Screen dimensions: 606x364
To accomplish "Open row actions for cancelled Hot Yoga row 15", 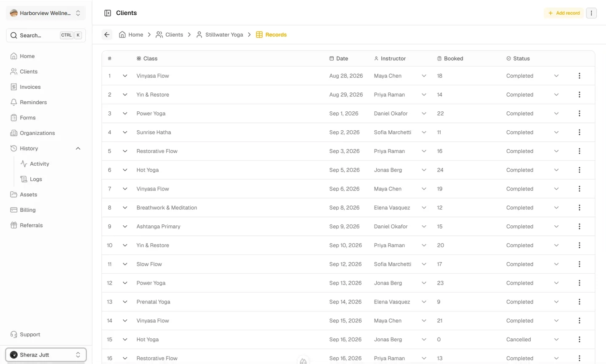I will (579, 340).
